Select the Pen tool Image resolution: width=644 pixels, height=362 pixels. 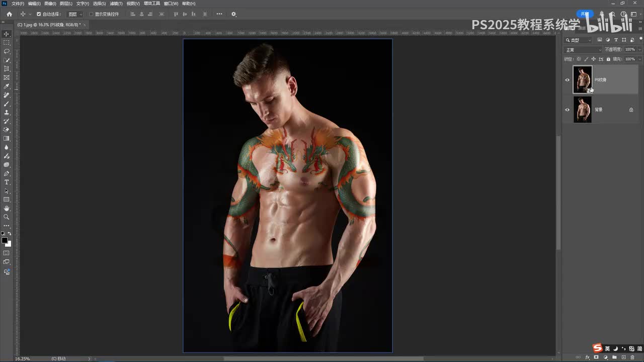coord(7,173)
